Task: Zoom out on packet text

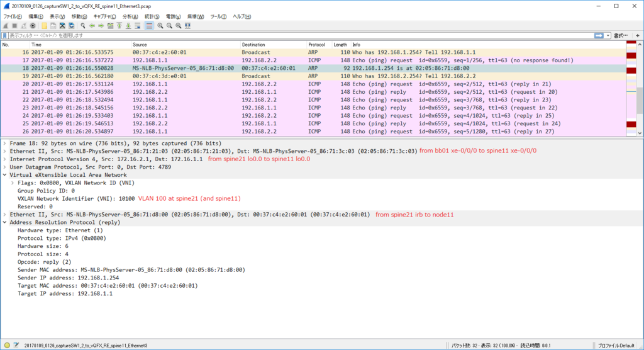Action: [x=169, y=26]
